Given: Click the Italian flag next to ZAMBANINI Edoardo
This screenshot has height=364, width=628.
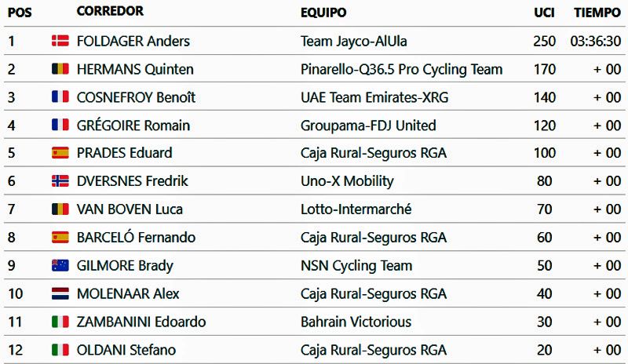Looking at the screenshot, I should [60, 322].
